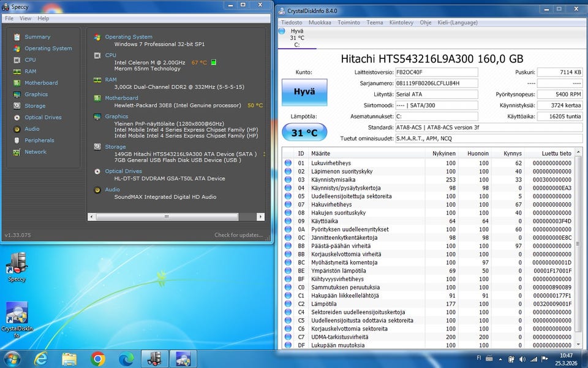Open Motherboard details in Speccy
Screen dimensions: 588x368
coord(40,83)
